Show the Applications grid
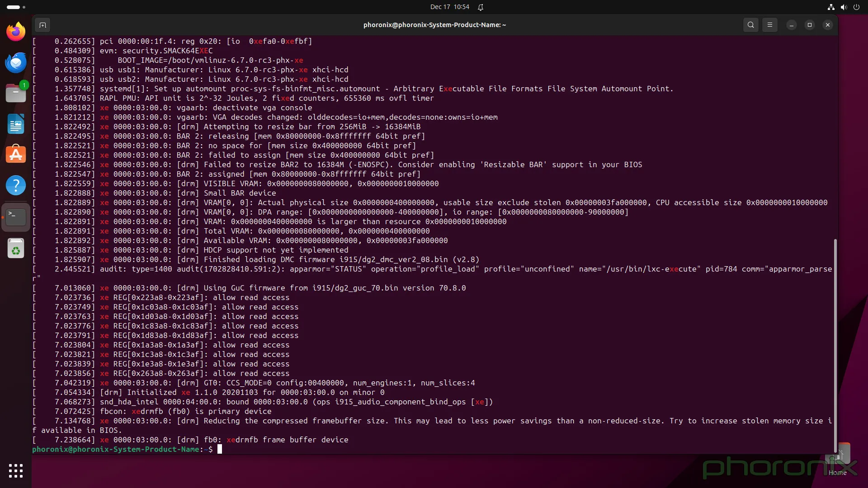Viewport: 868px width, 488px height. [15, 471]
